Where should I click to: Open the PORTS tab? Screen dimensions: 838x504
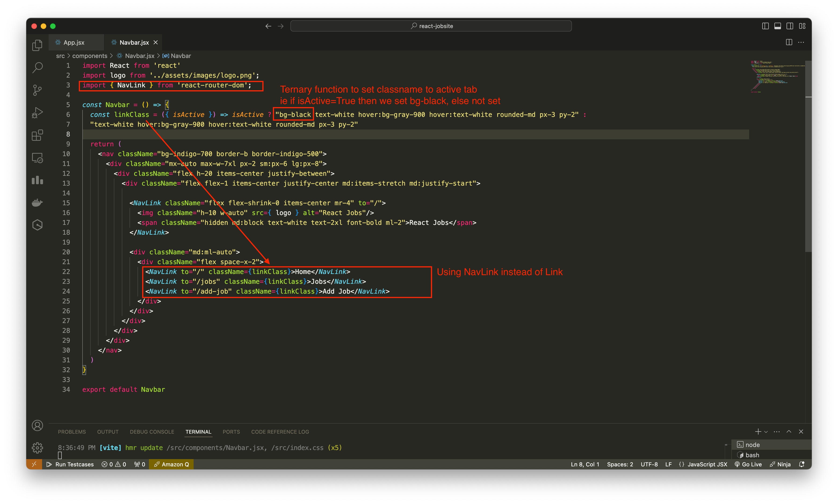(231, 432)
